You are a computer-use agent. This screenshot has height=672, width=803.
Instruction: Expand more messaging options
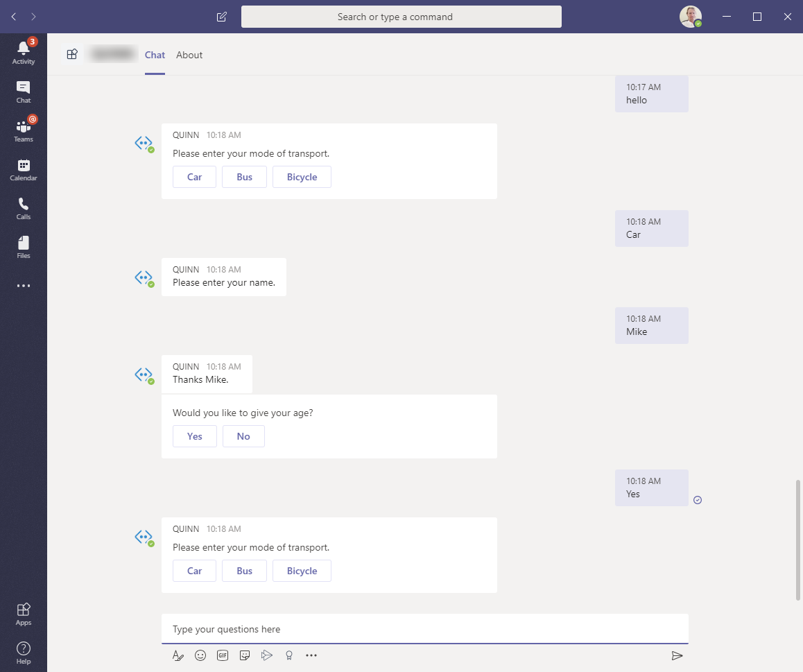click(311, 655)
